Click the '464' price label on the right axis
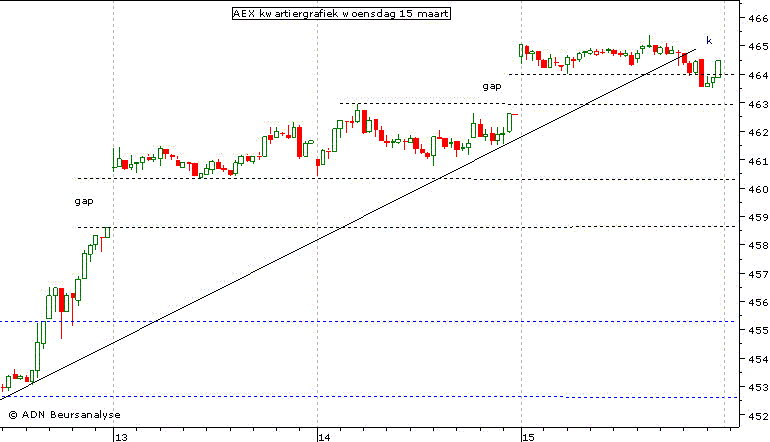Image resolution: width=770 pixels, height=442 pixels. pos(759,75)
